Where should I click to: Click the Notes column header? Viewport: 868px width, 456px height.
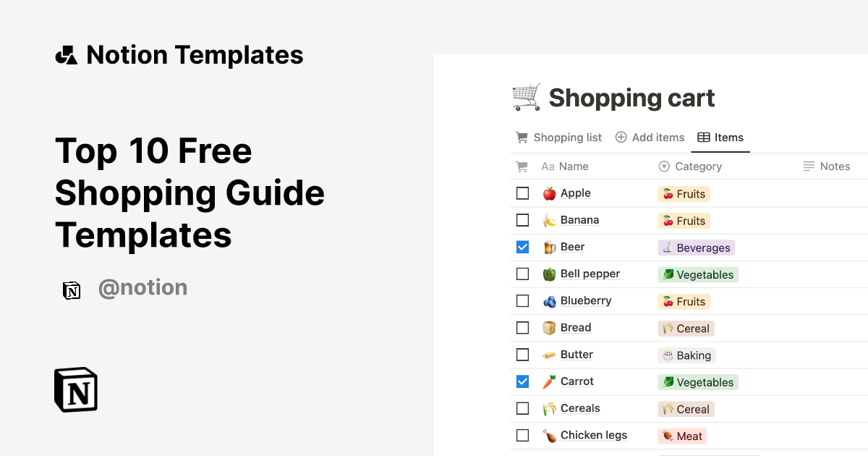(833, 166)
